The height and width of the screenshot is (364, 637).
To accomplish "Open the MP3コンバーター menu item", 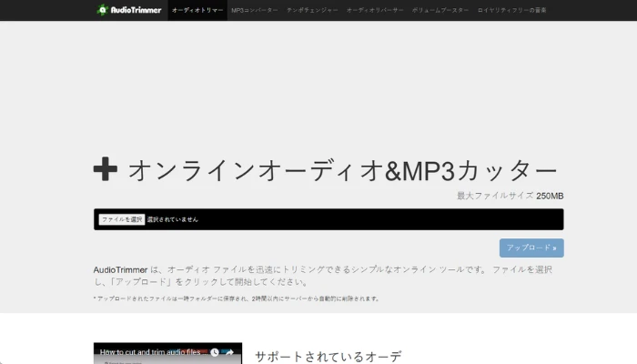I will pos(255,10).
